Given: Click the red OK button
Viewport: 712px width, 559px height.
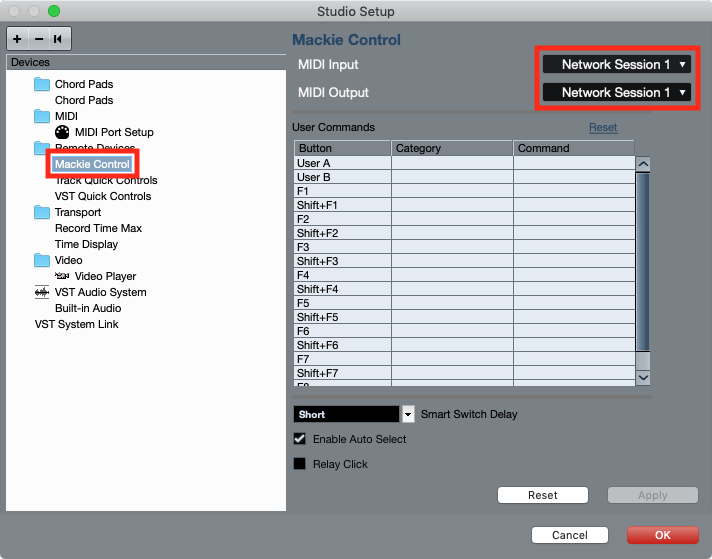Looking at the screenshot, I should tap(663, 535).
